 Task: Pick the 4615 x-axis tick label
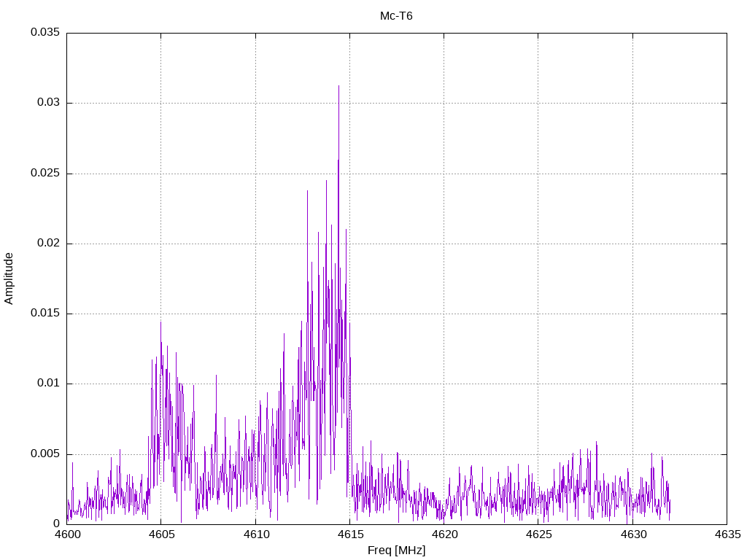click(x=349, y=534)
